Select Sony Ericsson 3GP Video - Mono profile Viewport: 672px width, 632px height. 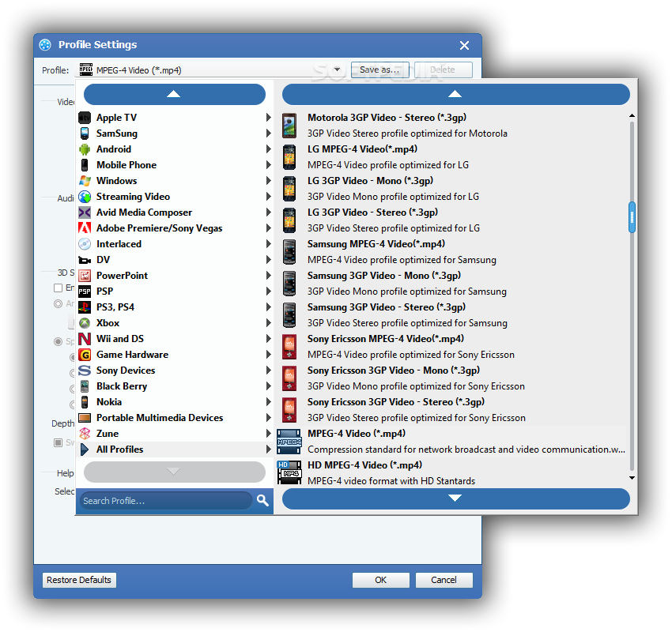(451, 378)
